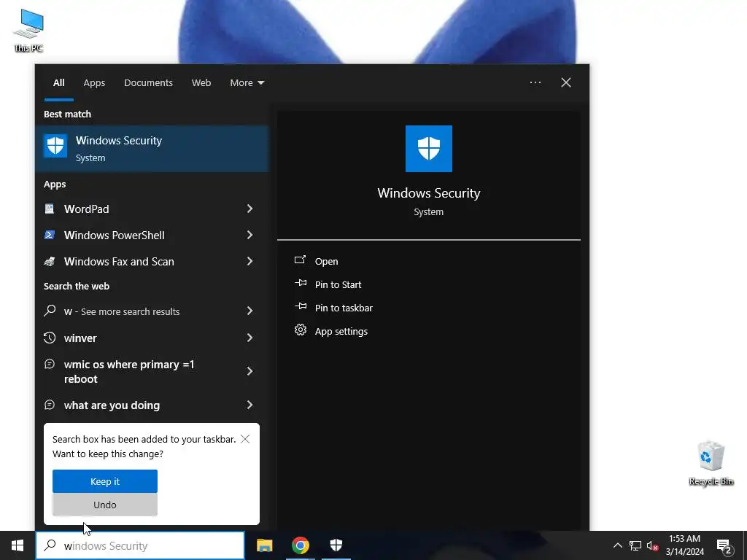747x560 pixels.
Task: Close the search panel with the X
Action: point(566,82)
